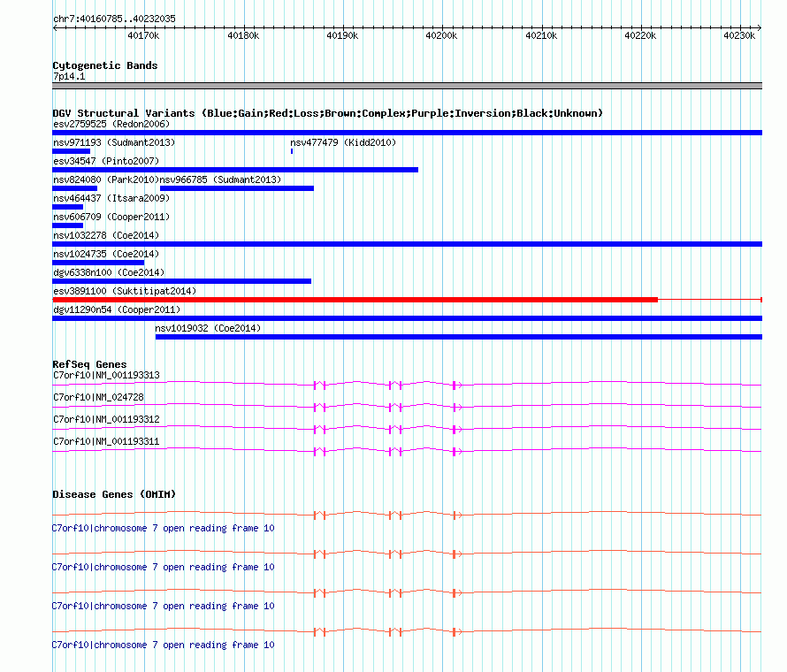Screen dimensions: 787x672
Task: Open third C7orf10 OMIM disease gene link
Action: 163,606
